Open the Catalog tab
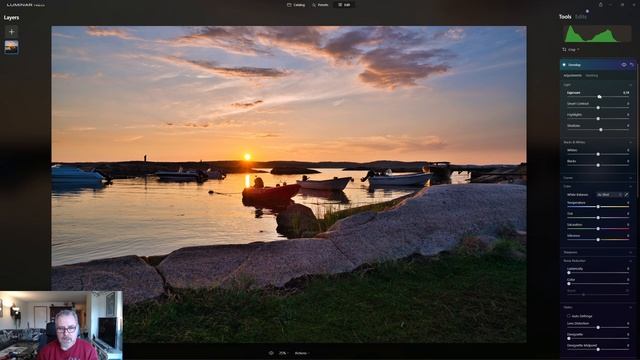The width and height of the screenshot is (640, 360). coord(296,5)
